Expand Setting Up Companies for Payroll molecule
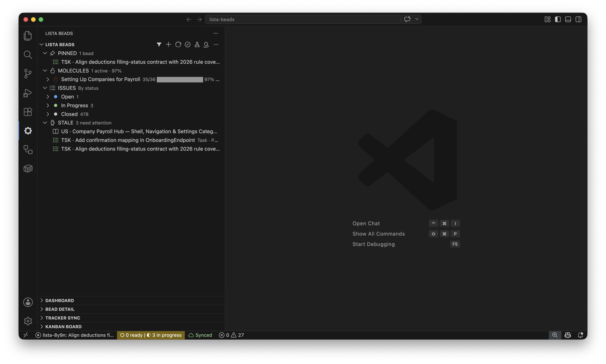Image resolution: width=606 pixels, height=364 pixels. point(48,79)
